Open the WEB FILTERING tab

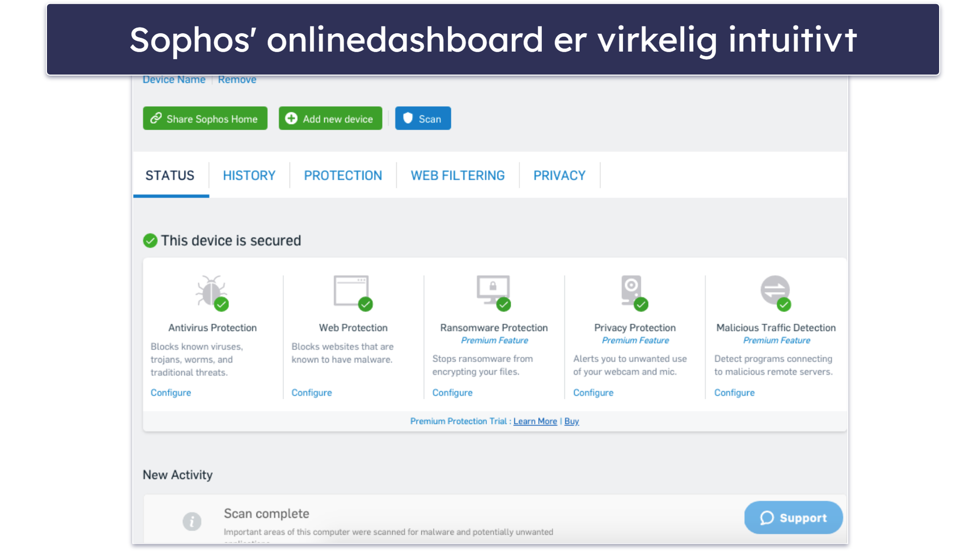coord(458,176)
